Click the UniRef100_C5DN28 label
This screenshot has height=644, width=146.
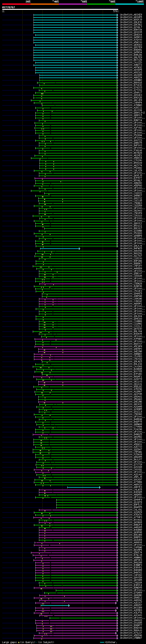pyautogui.click(x=131, y=284)
